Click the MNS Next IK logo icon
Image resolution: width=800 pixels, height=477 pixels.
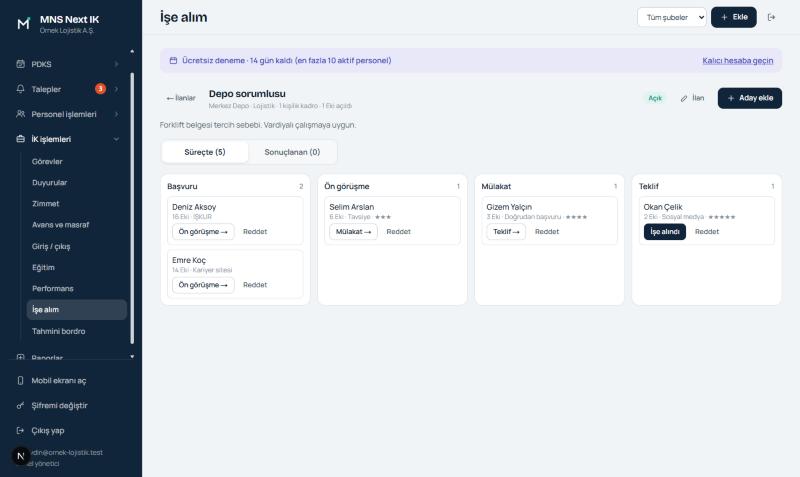(x=23, y=23)
